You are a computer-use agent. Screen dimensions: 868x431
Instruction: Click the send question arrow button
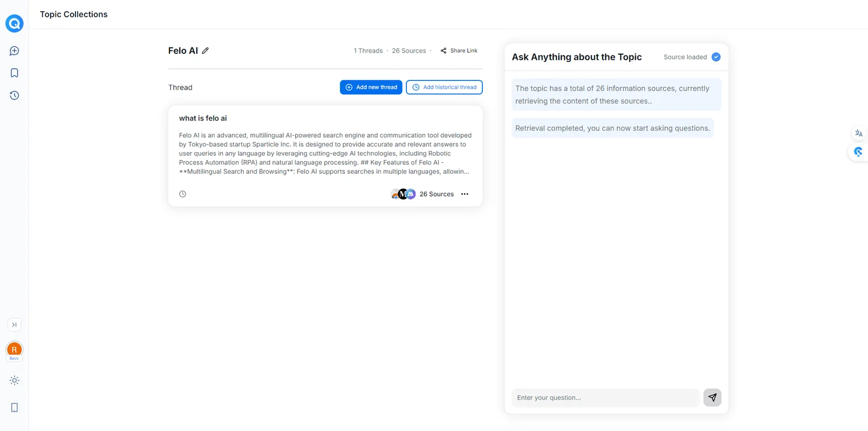712,397
